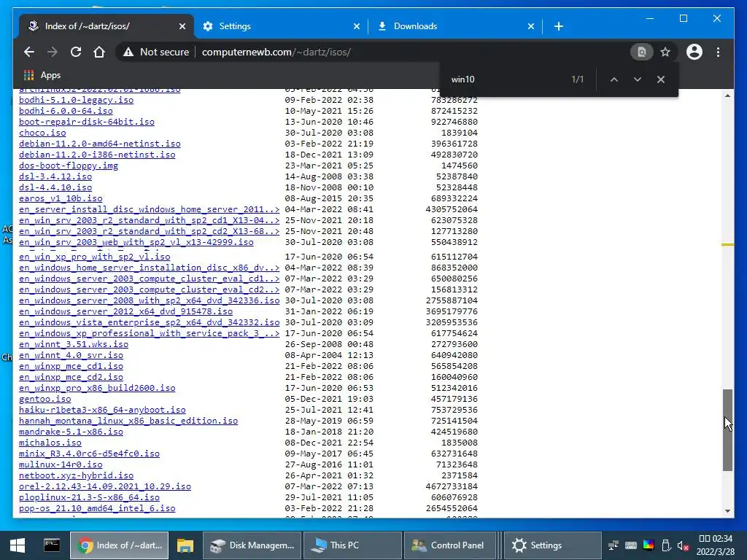Download debian-11.2.0-amd64-netinst.iso
747x560 pixels.
[99, 144]
